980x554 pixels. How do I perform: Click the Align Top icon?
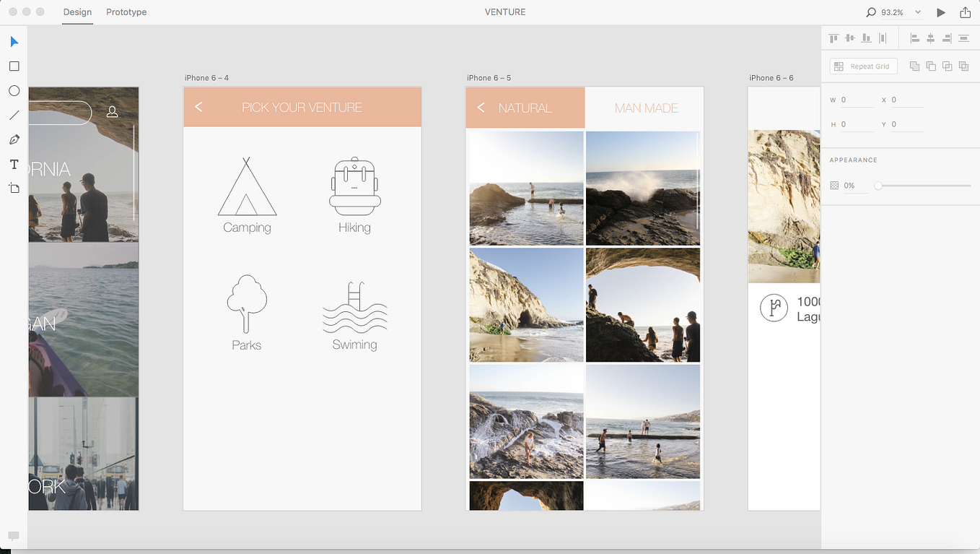(834, 38)
